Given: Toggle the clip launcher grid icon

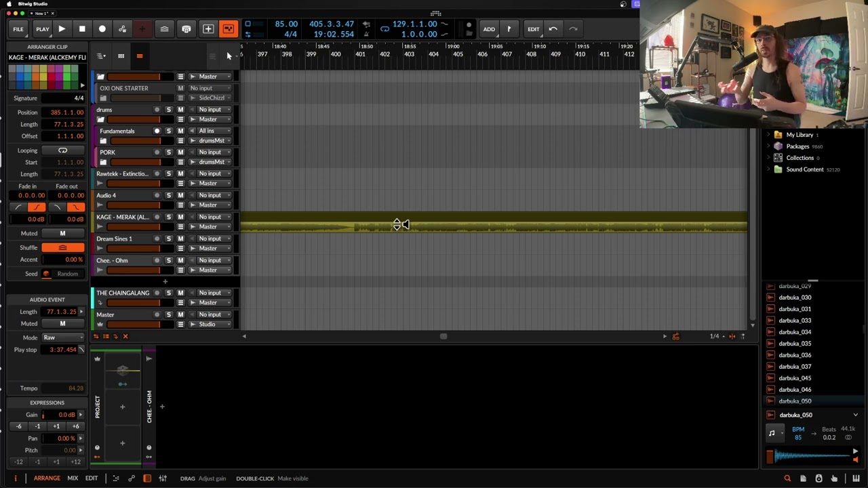Looking at the screenshot, I should tap(121, 56).
